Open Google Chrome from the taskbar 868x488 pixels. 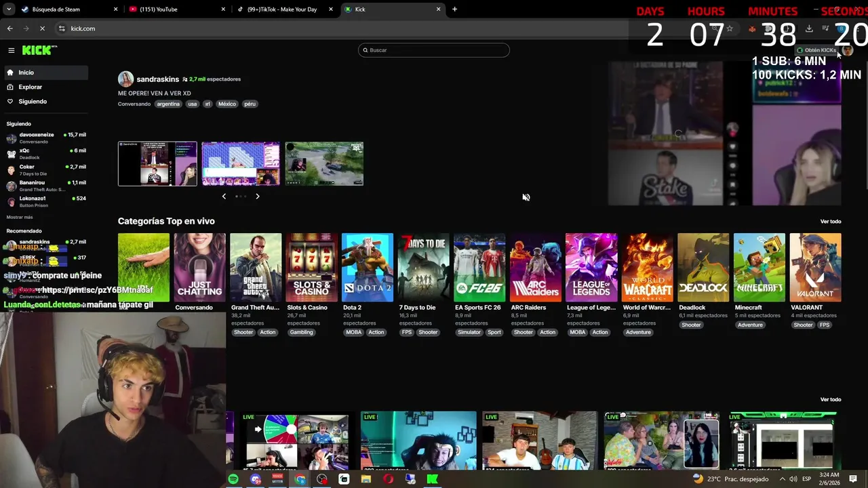300,479
